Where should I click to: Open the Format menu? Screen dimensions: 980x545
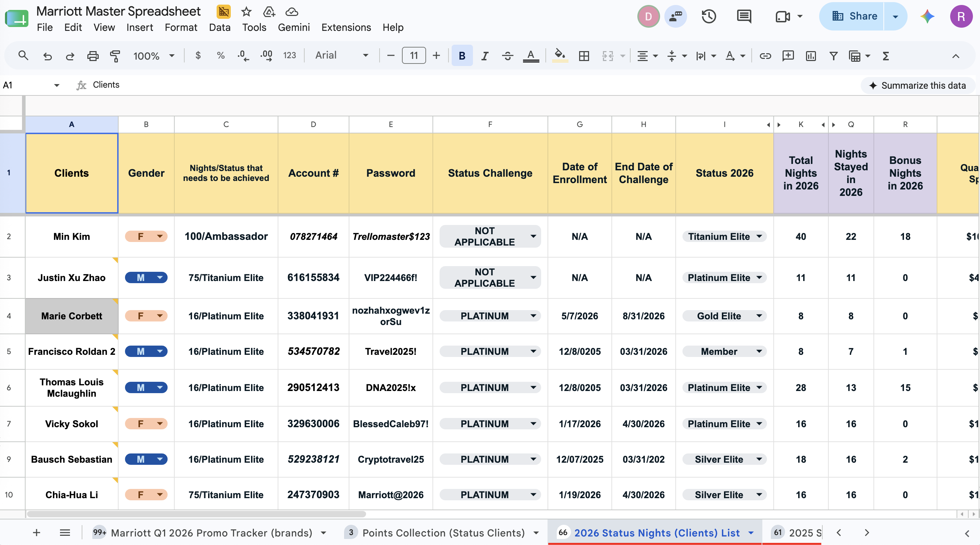pyautogui.click(x=181, y=27)
